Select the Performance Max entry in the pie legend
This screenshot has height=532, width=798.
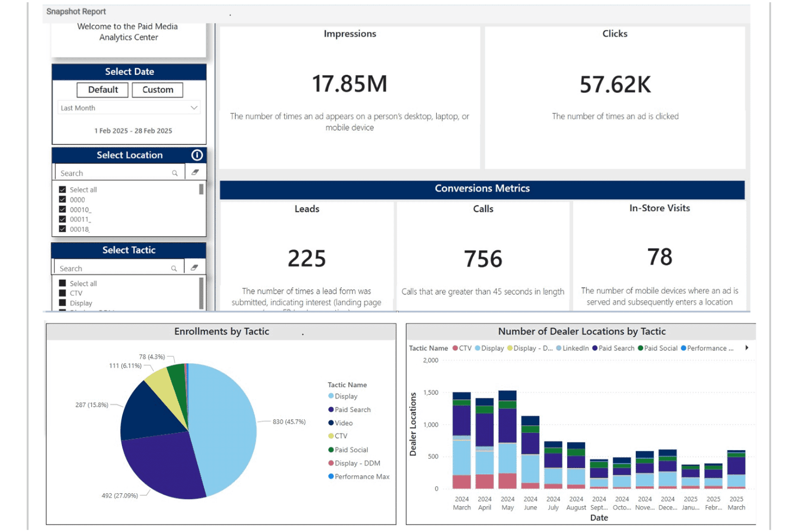coord(359,476)
